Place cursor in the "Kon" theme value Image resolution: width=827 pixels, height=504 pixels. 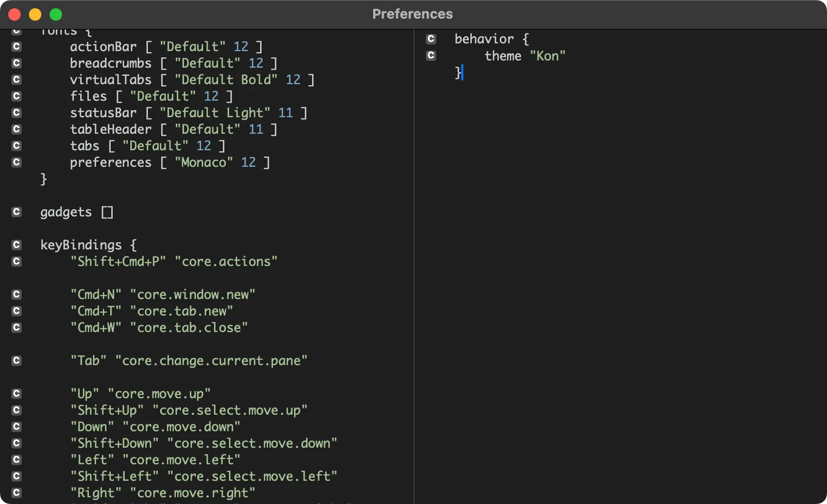click(x=547, y=56)
